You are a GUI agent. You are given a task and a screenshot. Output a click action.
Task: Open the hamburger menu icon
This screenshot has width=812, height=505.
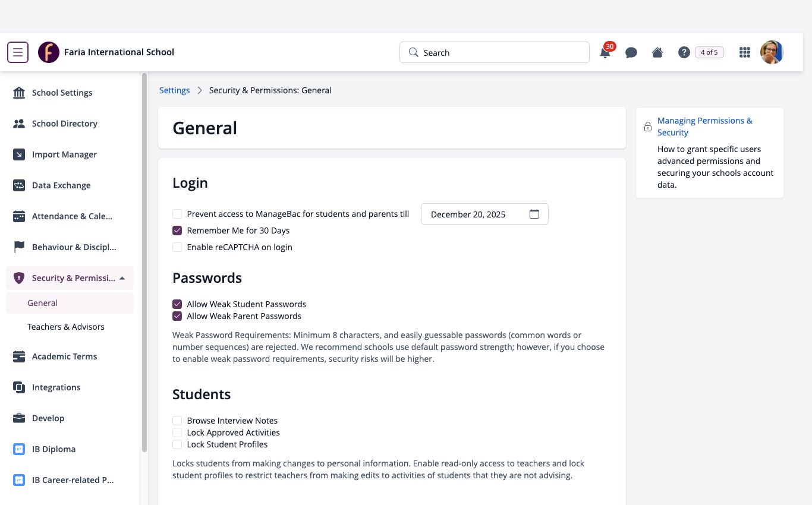[18, 52]
